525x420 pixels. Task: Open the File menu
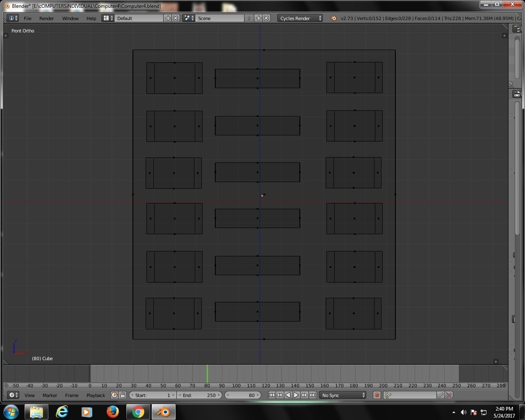click(x=27, y=18)
